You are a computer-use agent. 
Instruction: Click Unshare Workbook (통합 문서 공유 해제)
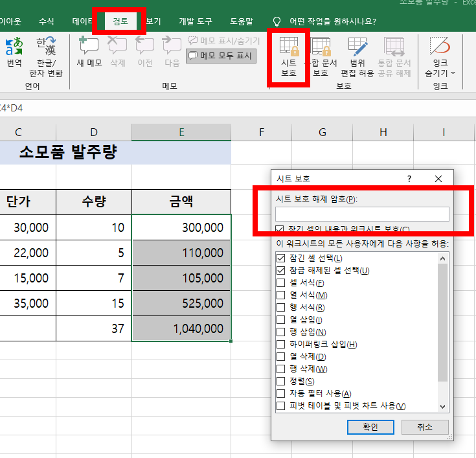point(394,57)
